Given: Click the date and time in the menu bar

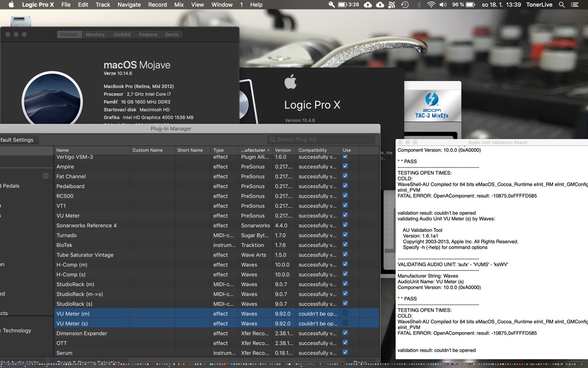Looking at the screenshot, I should click(501, 5).
